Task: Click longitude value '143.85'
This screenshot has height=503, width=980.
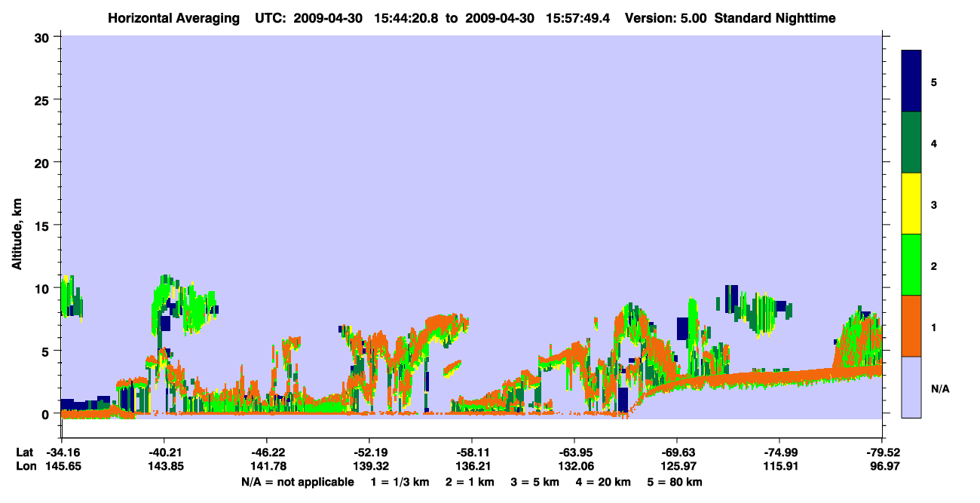Action: tap(164, 466)
